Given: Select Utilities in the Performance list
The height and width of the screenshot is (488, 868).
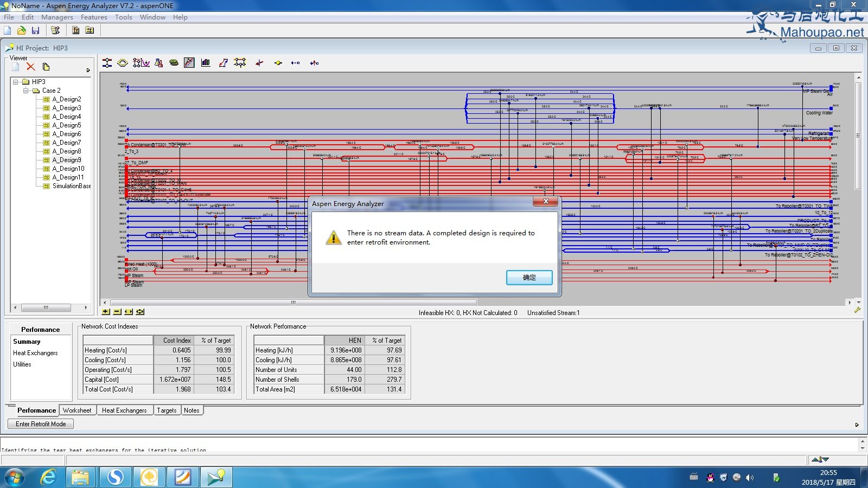Looking at the screenshot, I should (22, 364).
